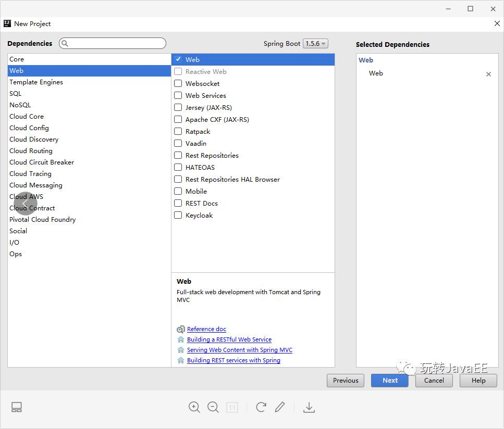Open Building a RESTful Web Service link
Image resolution: width=504 pixels, height=429 pixels.
coord(229,339)
